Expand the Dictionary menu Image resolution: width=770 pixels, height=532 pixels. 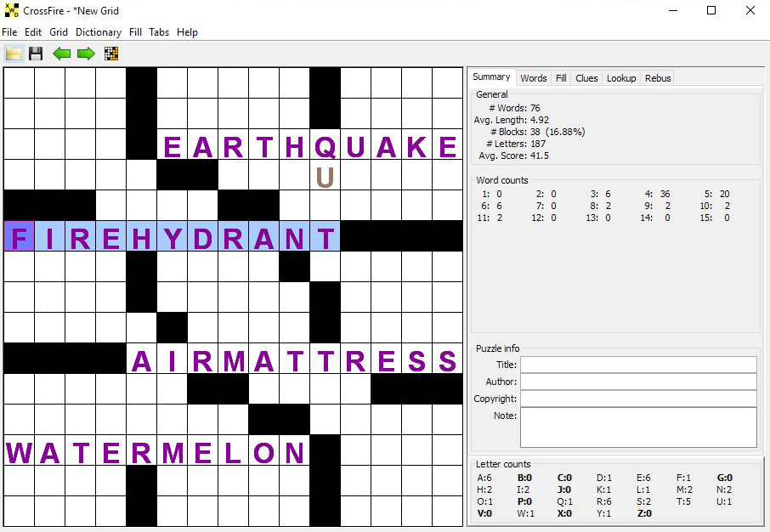click(x=99, y=32)
